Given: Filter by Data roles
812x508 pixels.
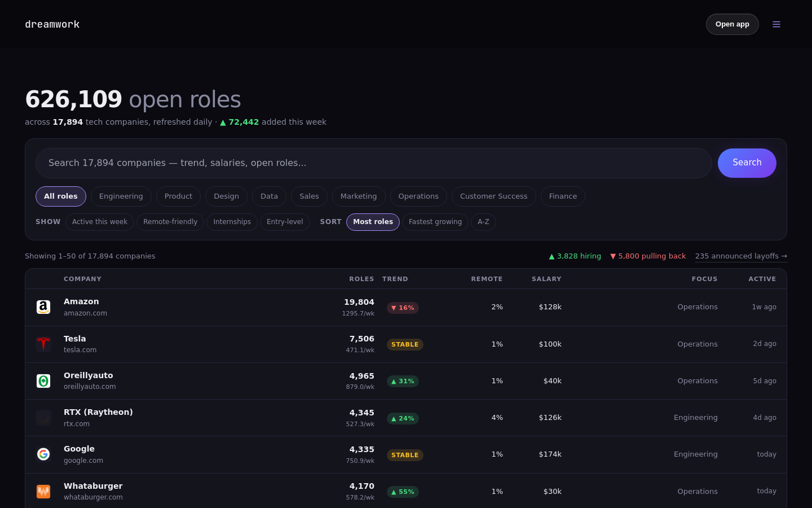Looking at the screenshot, I should pyautogui.click(x=269, y=196).
